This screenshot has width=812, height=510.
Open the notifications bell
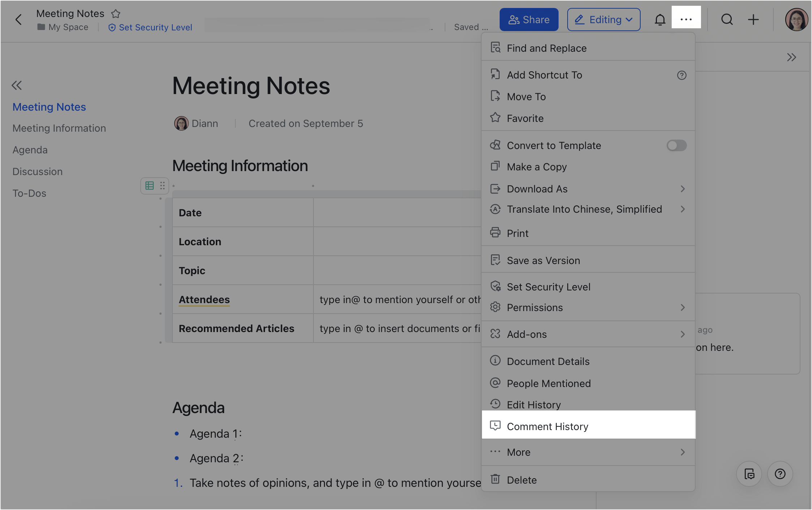tap(660, 20)
